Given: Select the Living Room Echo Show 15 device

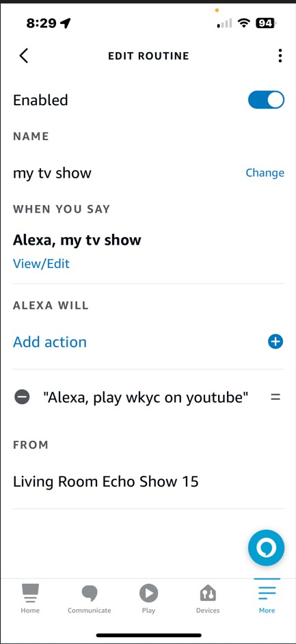Looking at the screenshot, I should 105,481.
